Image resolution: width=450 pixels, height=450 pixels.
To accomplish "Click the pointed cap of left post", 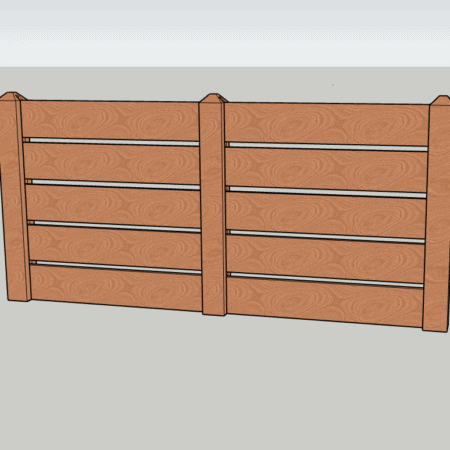I will pyautogui.click(x=13, y=96).
